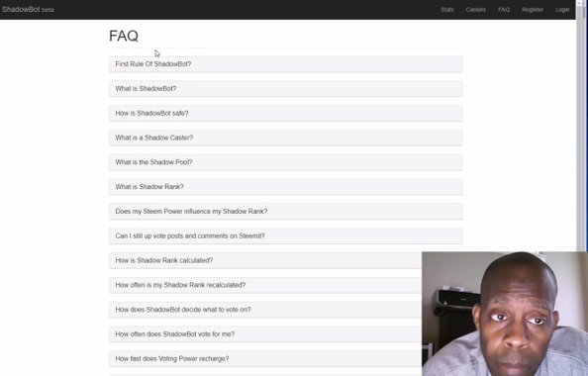
Task: Expand "How is Shadow Rank calculated?"
Action: point(265,260)
